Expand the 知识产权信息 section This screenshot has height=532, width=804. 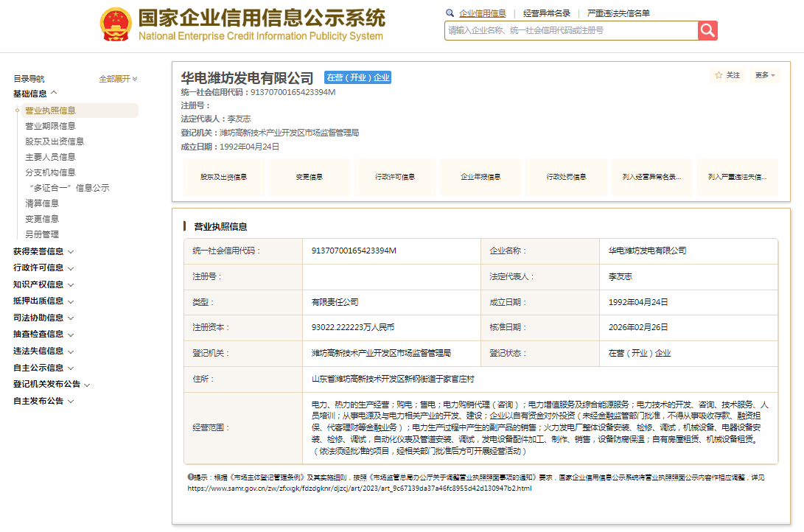(x=43, y=284)
